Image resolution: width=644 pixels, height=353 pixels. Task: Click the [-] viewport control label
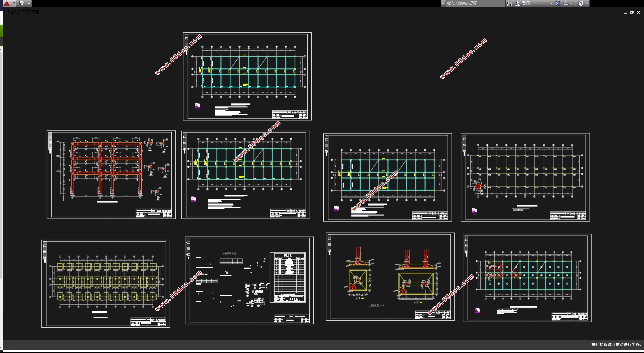click(7, 12)
